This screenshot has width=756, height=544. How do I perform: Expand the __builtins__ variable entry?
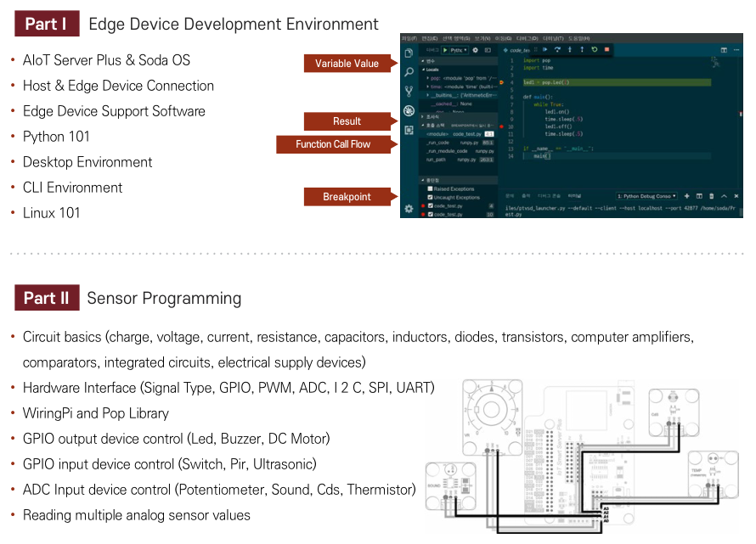click(427, 95)
